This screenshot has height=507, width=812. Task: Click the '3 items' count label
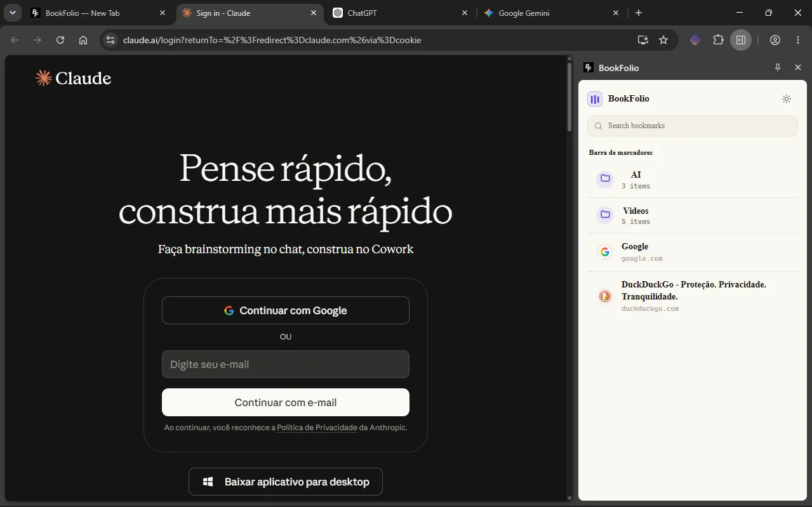pyautogui.click(x=636, y=187)
